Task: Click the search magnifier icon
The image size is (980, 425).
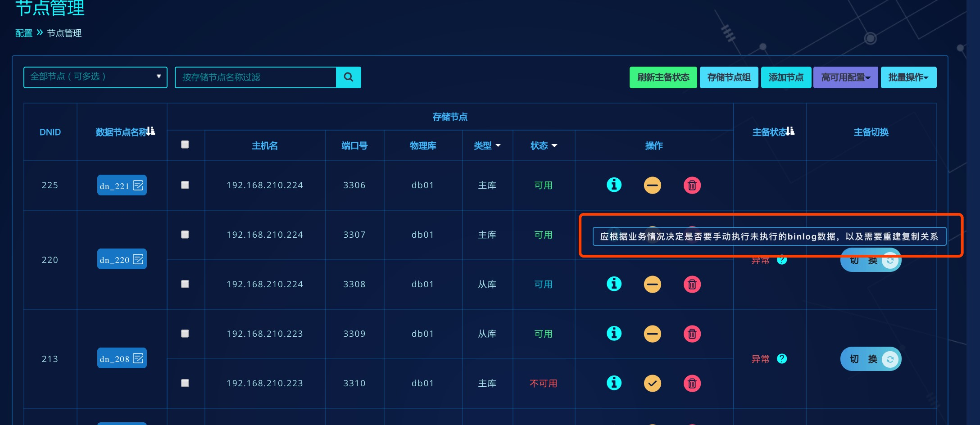Action: point(349,77)
